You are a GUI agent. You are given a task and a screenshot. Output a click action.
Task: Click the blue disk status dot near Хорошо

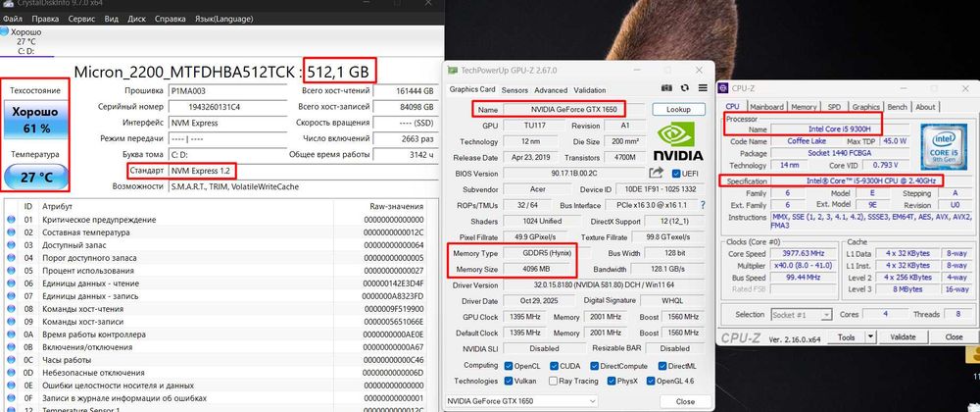click(x=4, y=30)
